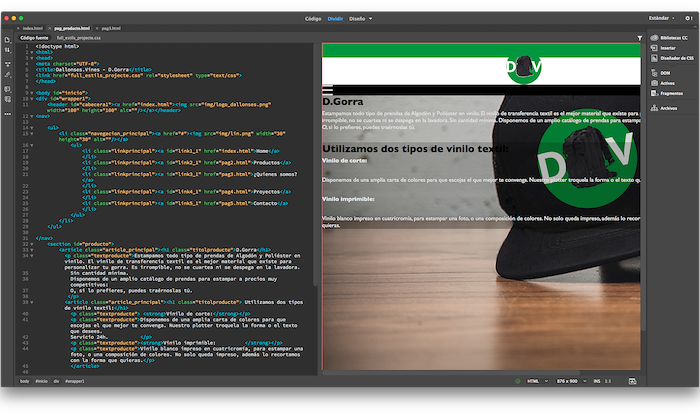
Task: Open the Diseño dropdown arrow
Action: pyautogui.click(x=371, y=19)
